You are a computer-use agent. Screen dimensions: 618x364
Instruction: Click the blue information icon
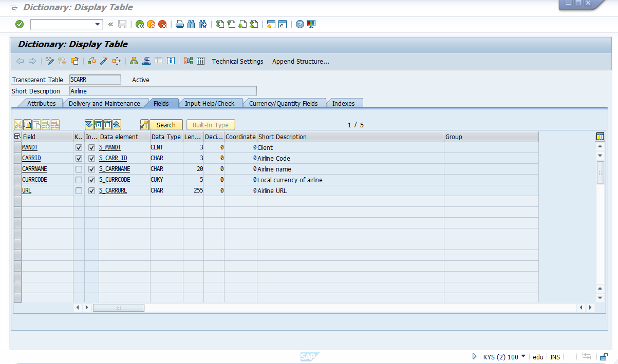(171, 61)
